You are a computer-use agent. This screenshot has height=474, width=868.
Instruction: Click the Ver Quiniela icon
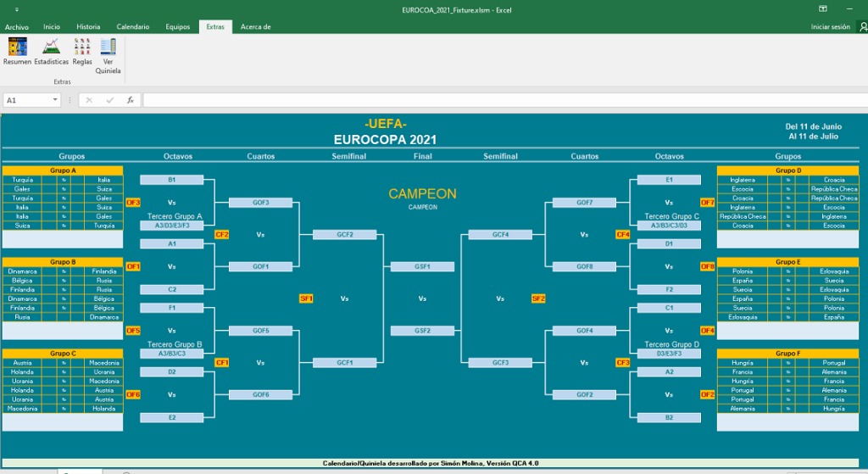click(x=108, y=48)
